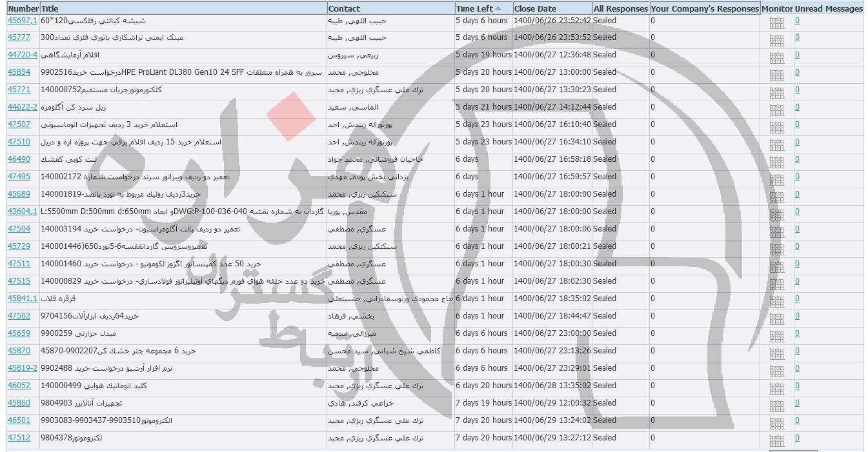Viewport: 868px width, 452px height.
Task: Click the Title column header
Action: (x=49, y=8)
